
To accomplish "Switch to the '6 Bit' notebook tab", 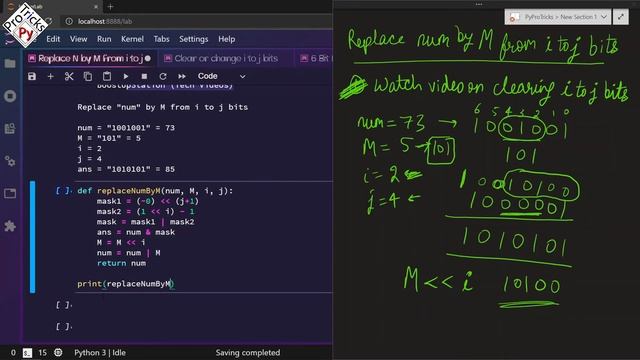I will pos(315,59).
